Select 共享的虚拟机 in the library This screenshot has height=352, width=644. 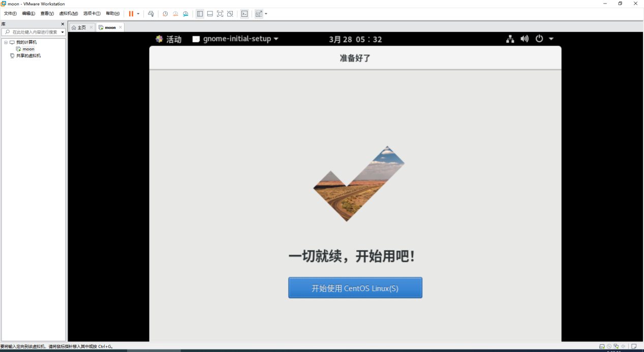[x=28, y=55]
